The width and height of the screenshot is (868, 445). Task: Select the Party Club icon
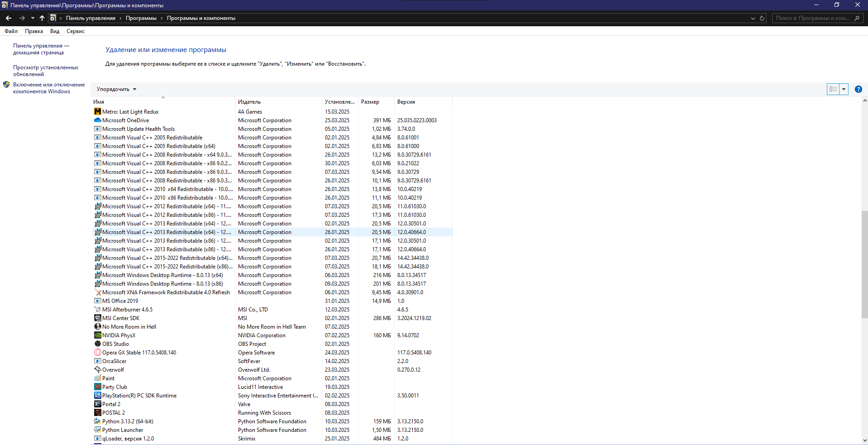coord(97,387)
